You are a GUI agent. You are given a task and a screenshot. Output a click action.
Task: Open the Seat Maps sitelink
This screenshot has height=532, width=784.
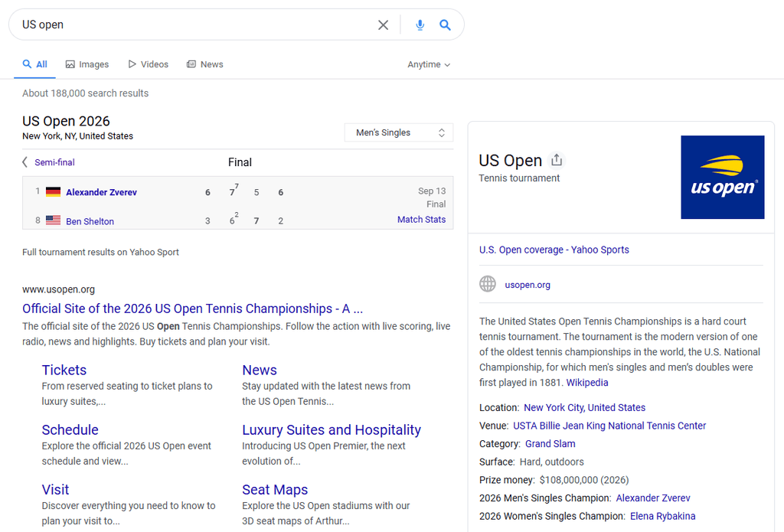[x=275, y=489]
